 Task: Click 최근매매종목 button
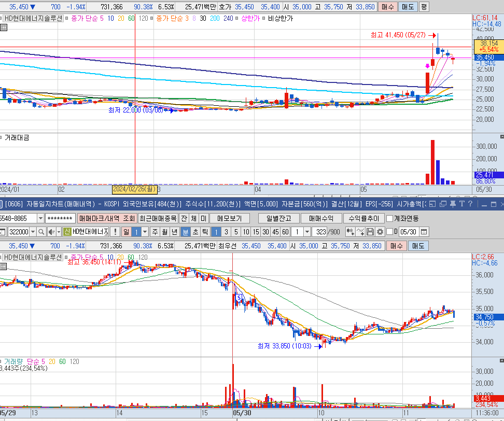coord(158,218)
